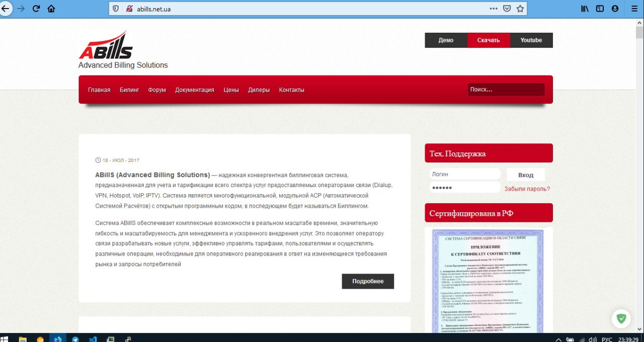Open the Library icon in toolbar
Image resolution: width=644 pixels, height=342 pixels.
(585, 9)
